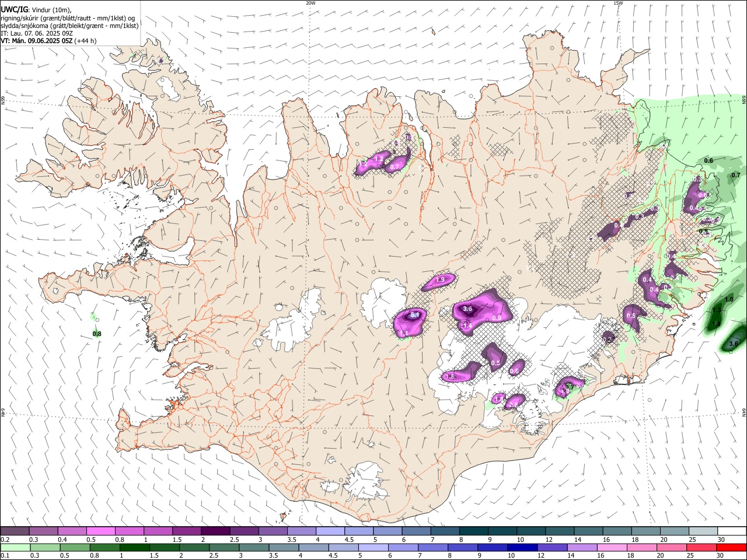Pick the pale green 0.1 rain scale swatch
The image size is (747, 560).
click(x=16, y=548)
